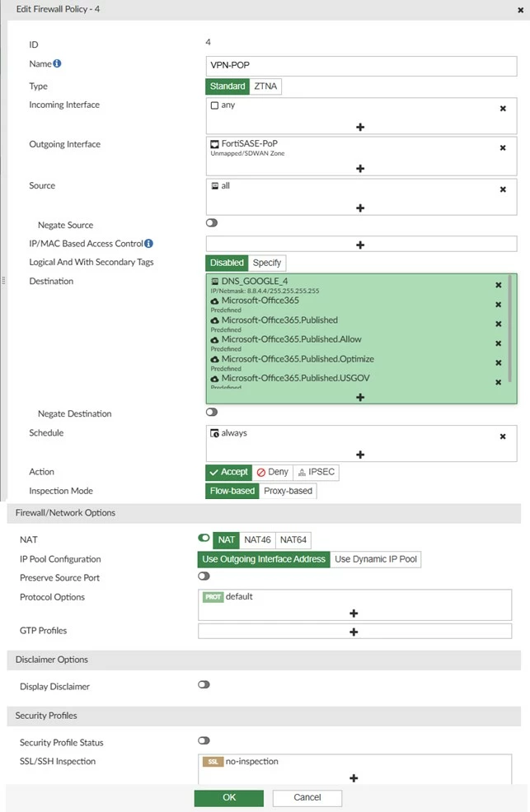The height and width of the screenshot is (812, 530).
Task: Click the cloud icon of Microsoft-Office365.Published.Allow
Action: tap(214, 340)
